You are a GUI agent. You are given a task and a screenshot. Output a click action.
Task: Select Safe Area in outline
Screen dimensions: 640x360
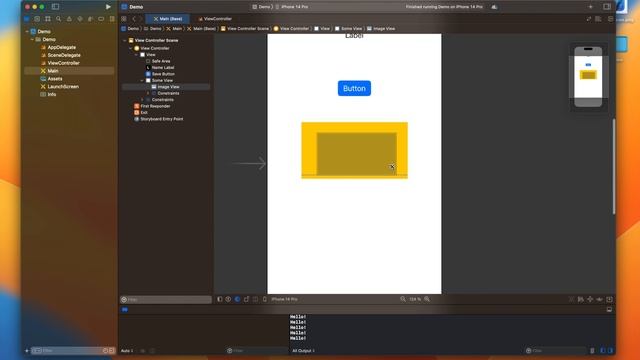[x=161, y=61]
